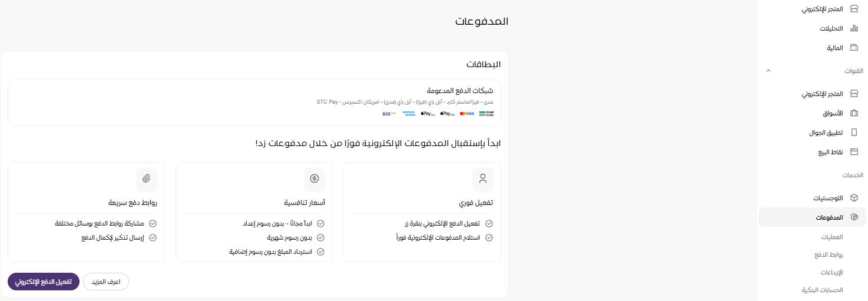Image resolution: width=868 pixels, height=301 pixels.
Task: Click the اللوجستيات box icon
Action: click(854, 198)
